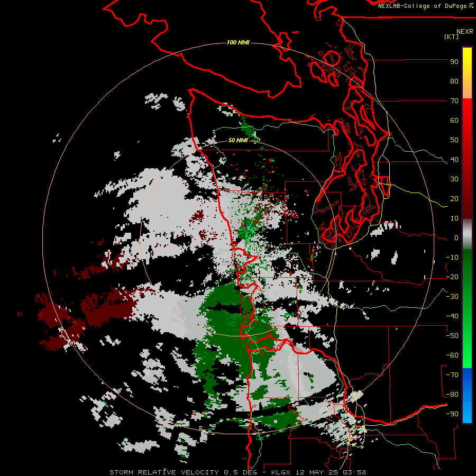
Task: Click the 03:58 timestamp in caption
Action: click(355, 472)
